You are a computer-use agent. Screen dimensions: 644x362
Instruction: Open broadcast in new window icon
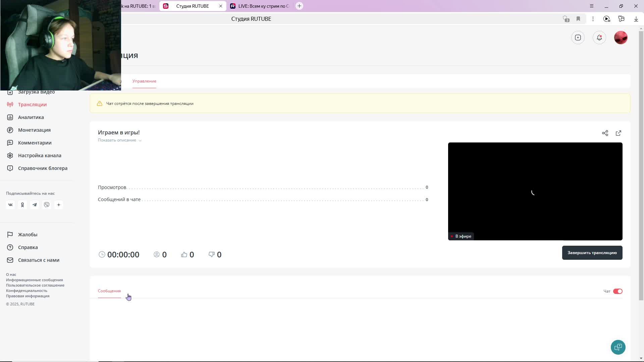pos(619,133)
